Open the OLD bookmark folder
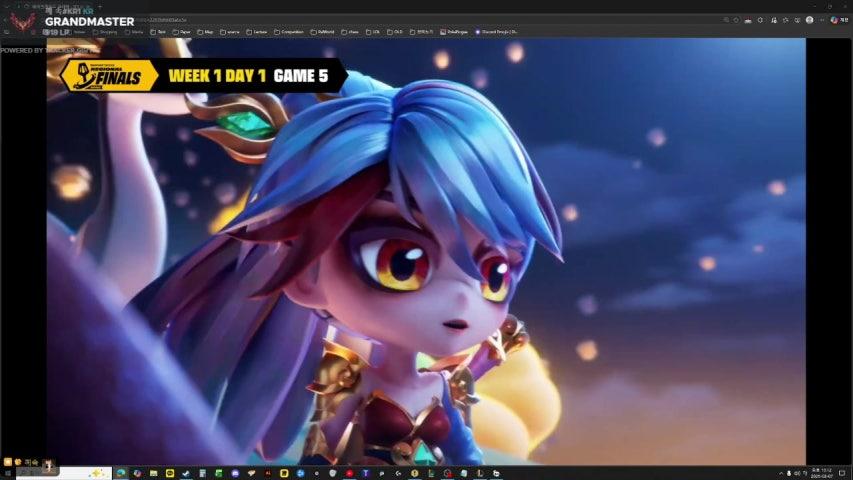 [x=395, y=32]
